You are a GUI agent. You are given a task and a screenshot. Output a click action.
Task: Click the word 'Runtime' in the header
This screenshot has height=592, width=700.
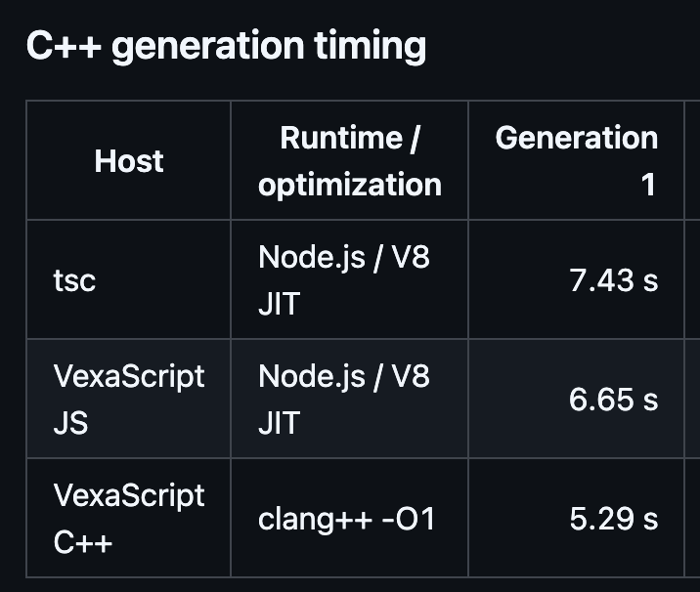341,138
